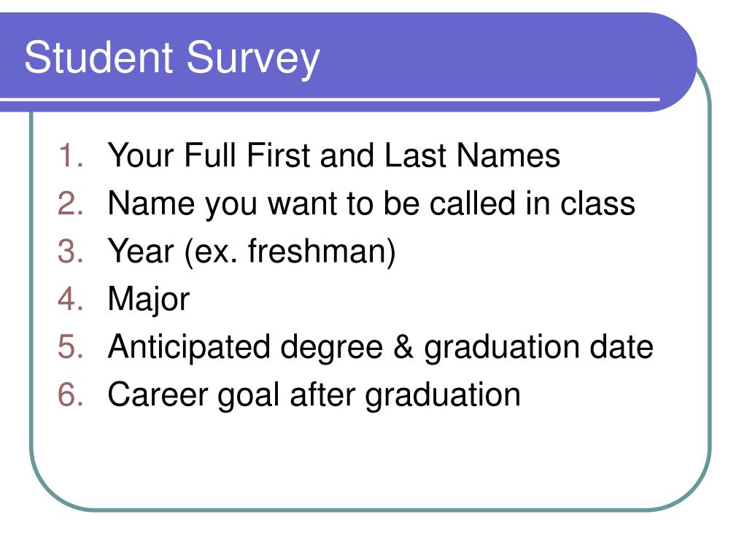The width and height of the screenshot is (747, 560).
Task: Click the white underline below the title
Action: click(x=330, y=99)
